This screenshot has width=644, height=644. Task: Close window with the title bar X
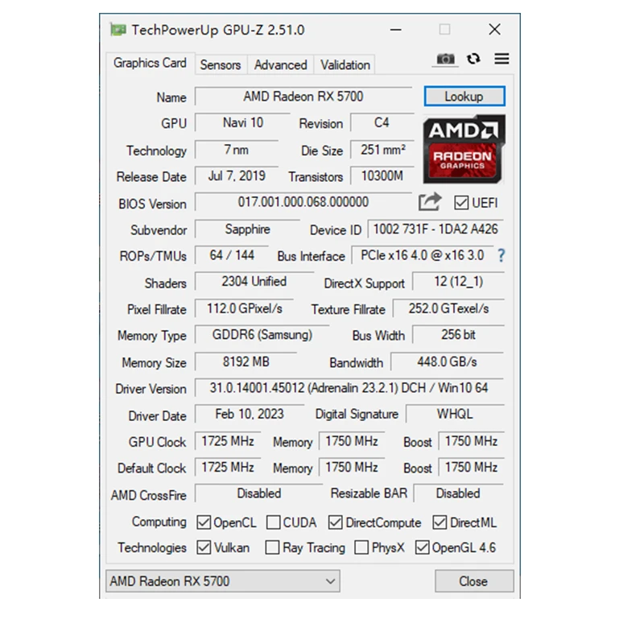point(495,30)
